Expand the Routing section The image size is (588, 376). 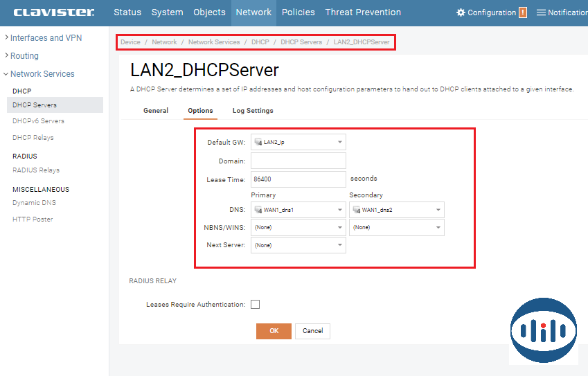(x=24, y=56)
